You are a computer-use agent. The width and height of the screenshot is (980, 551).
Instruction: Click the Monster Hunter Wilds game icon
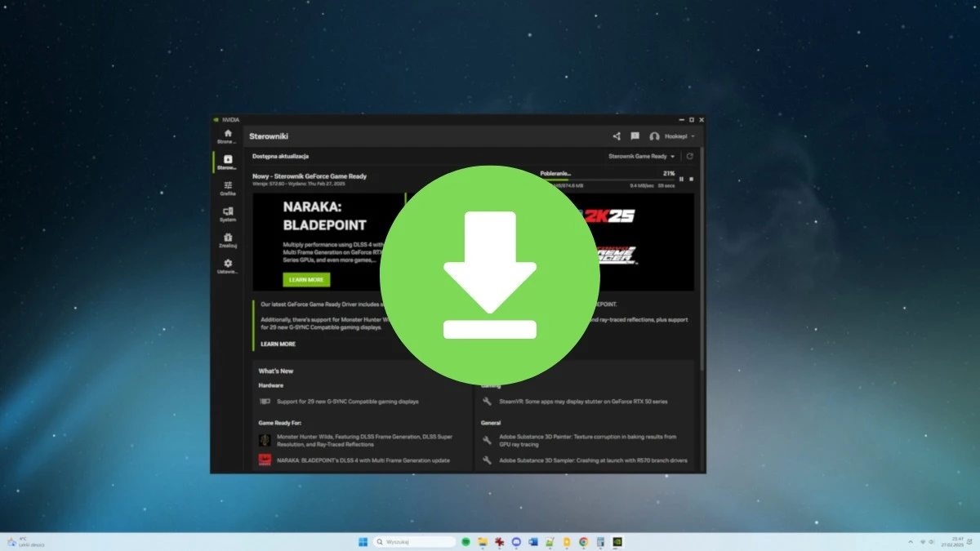264,442
